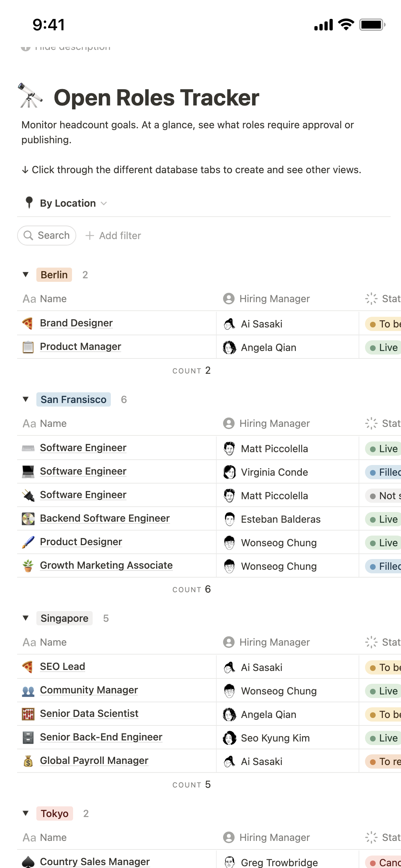Click the clipboard icon beside Product Manager
The image size is (401, 868).
[x=28, y=347]
